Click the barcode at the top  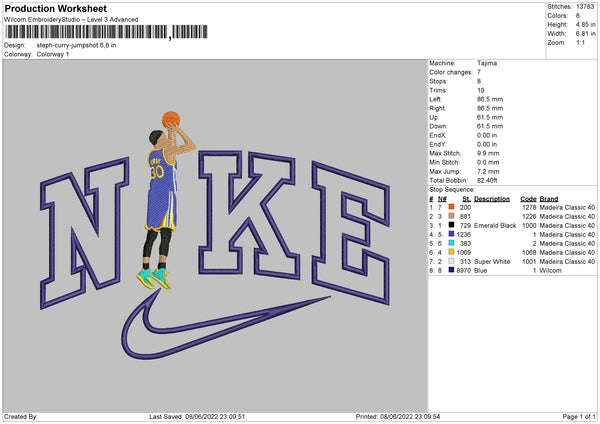106,32
